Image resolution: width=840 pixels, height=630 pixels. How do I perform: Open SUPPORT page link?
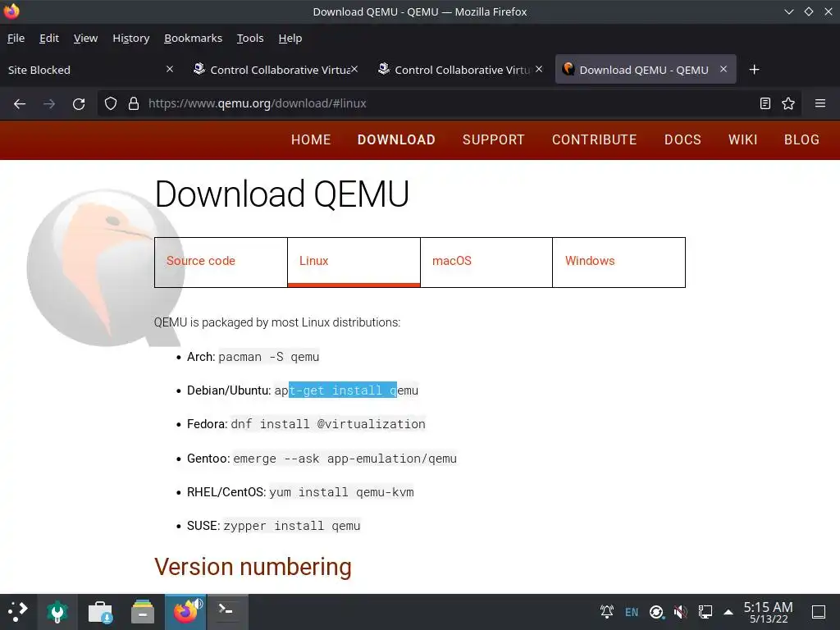tap(493, 139)
